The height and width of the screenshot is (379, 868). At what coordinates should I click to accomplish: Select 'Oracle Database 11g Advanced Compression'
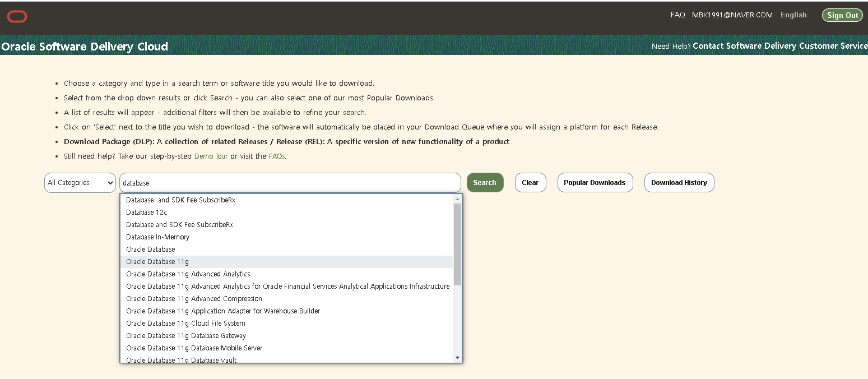coord(287,299)
